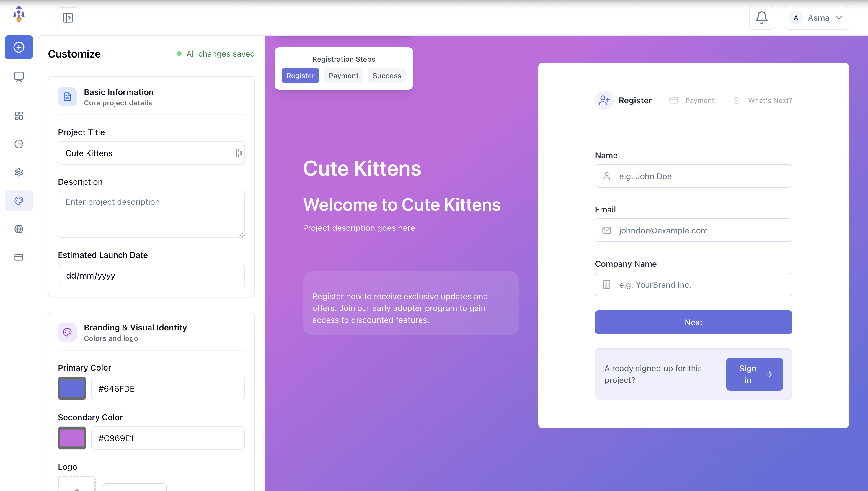
Task: Click the Payment step card icon
Action: coord(673,101)
